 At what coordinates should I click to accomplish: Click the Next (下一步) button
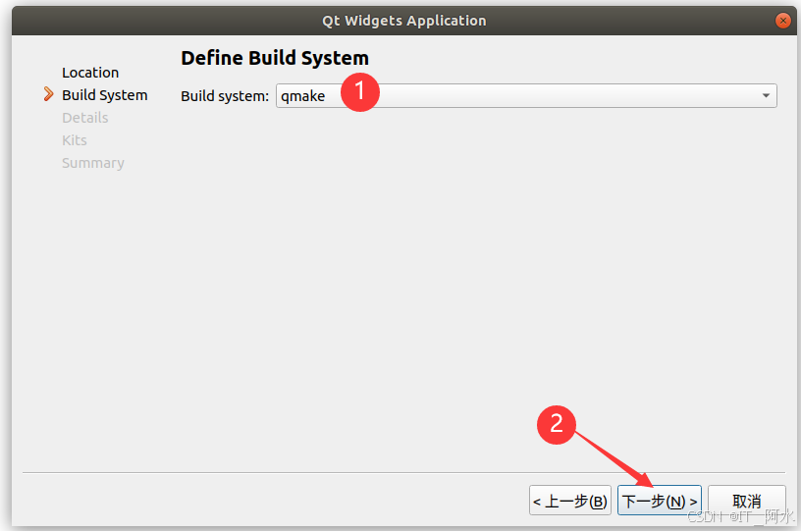coord(659,501)
